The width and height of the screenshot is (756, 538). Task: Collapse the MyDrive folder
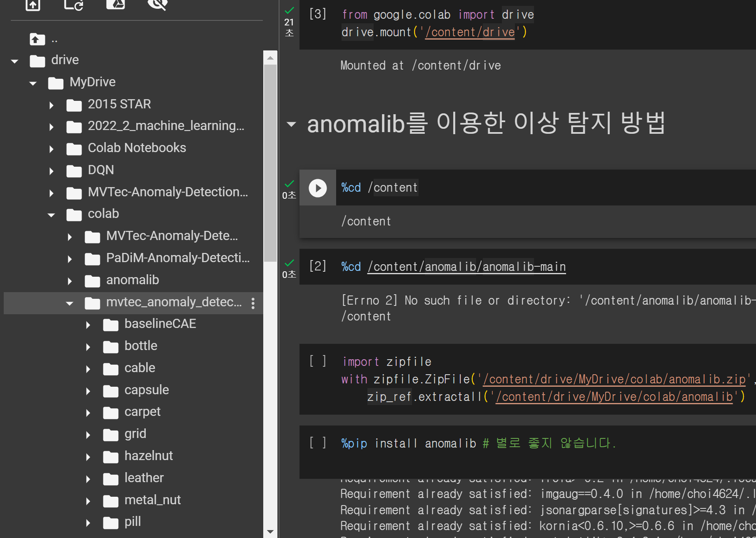click(x=33, y=83)
